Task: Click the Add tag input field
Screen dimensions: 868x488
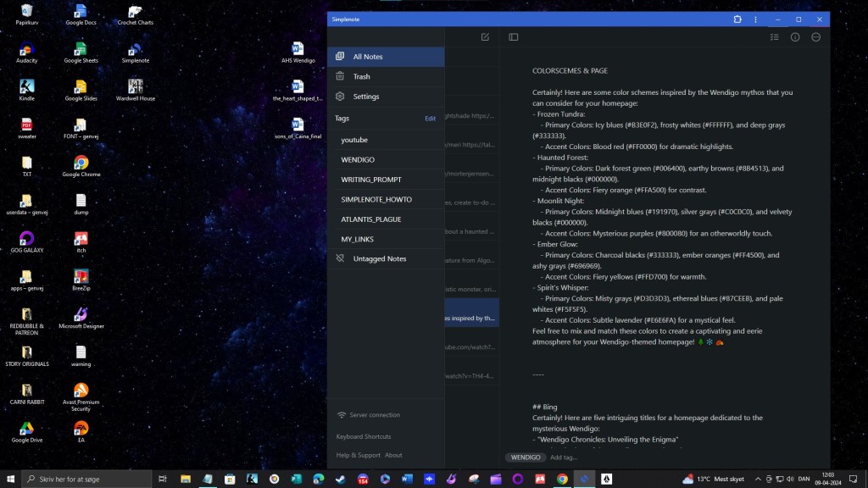Action: 565,457
